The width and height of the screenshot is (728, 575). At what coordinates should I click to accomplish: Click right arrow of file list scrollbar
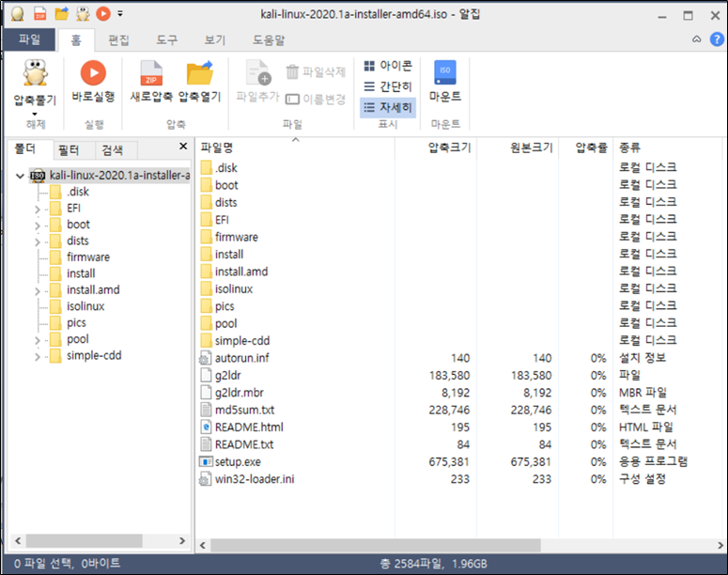[720, 545]
